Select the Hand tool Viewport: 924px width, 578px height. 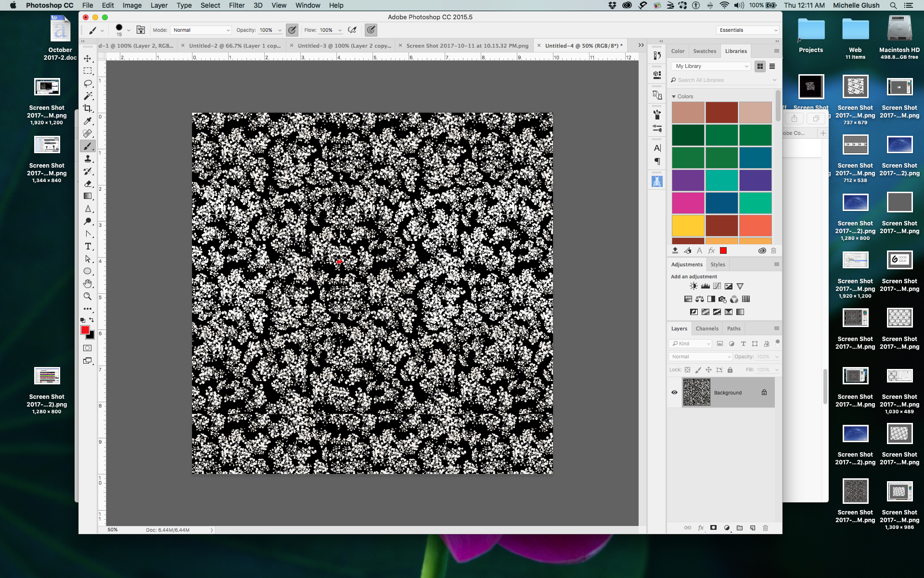tap(88, 284)
